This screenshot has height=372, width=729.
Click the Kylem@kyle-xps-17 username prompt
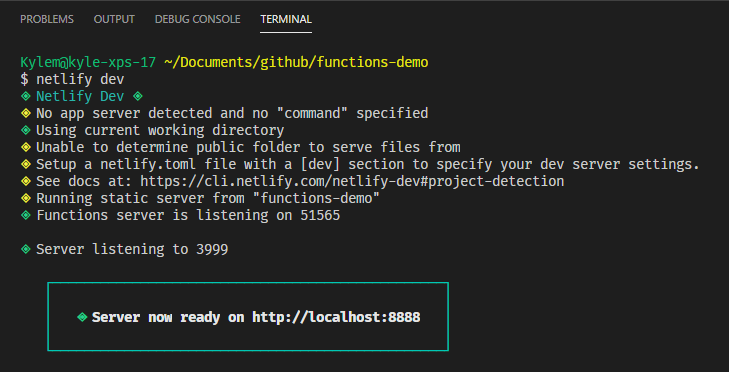88,62
